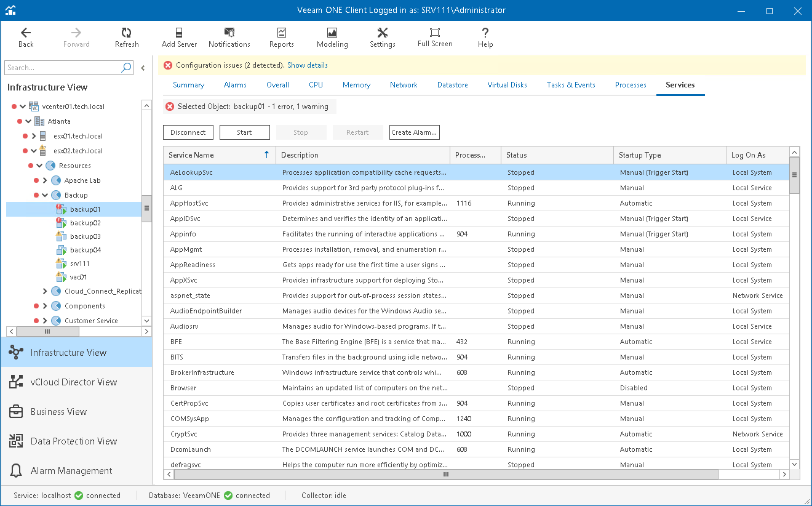
Task: Click inside the Search input field
Action: pos(62,68)
